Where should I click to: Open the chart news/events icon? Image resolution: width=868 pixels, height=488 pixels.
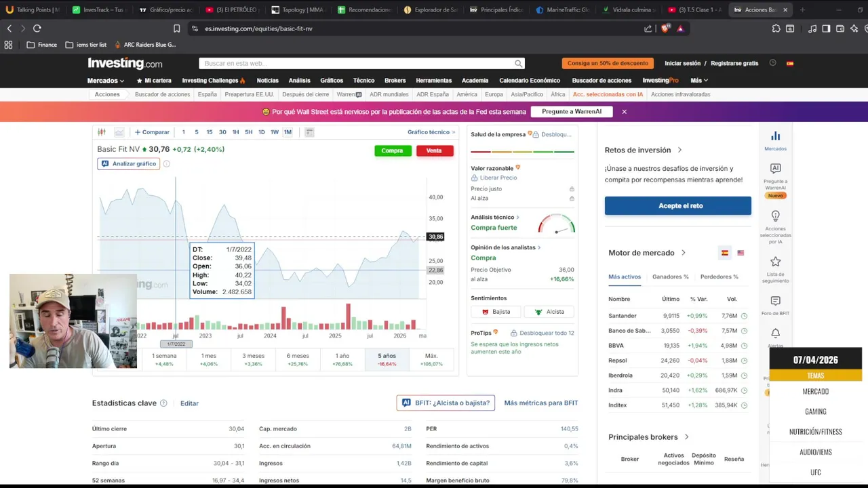click(309, 132)
